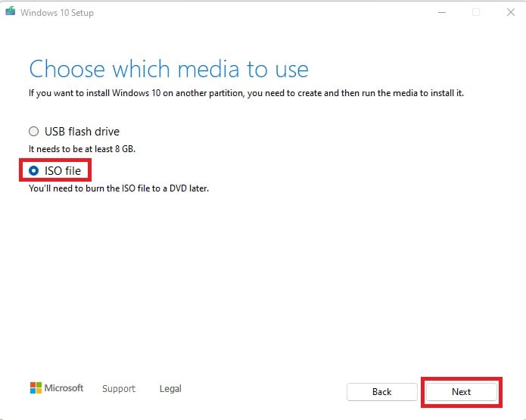Viewport: 526px width, 420px height.
Task: Click the empty title bar area
Action: click(265, 13)
